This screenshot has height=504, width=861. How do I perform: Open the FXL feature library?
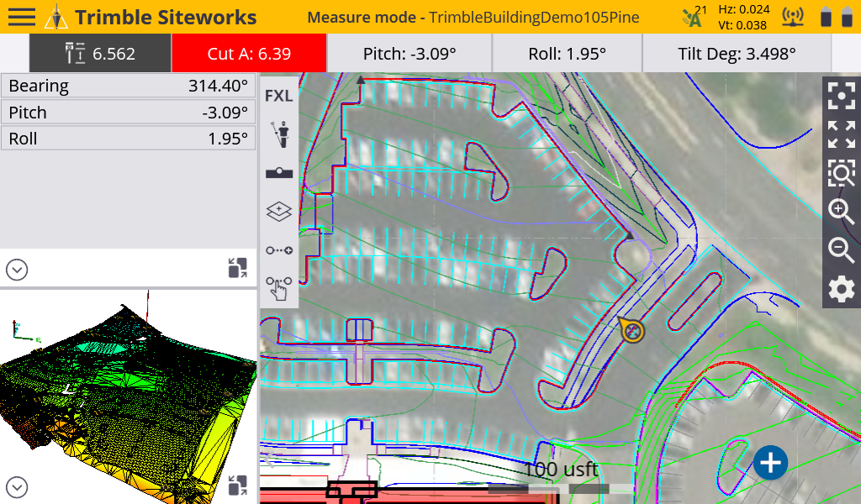pos(279,96)
